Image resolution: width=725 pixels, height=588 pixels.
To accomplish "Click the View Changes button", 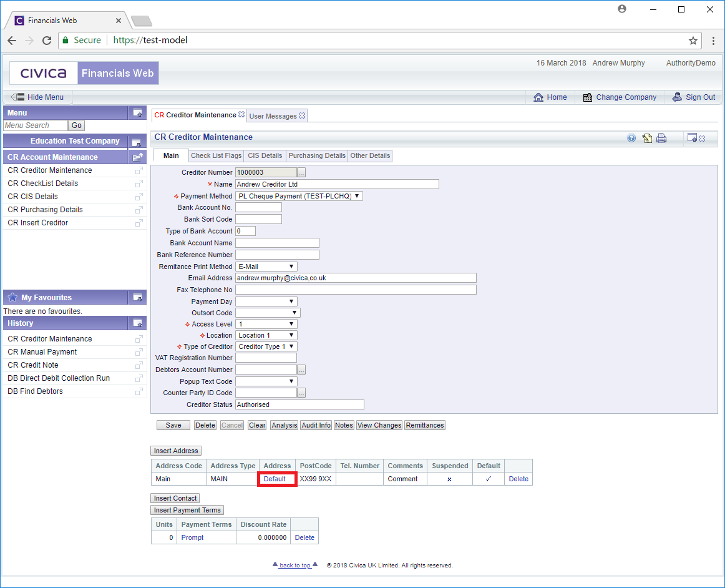I will (x=379, y=425).
